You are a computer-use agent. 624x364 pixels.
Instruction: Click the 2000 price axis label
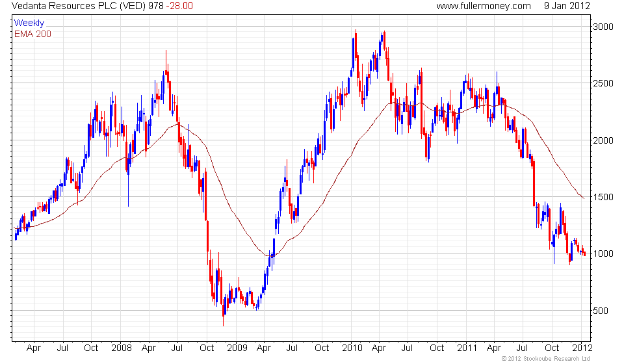coord(603,140)
